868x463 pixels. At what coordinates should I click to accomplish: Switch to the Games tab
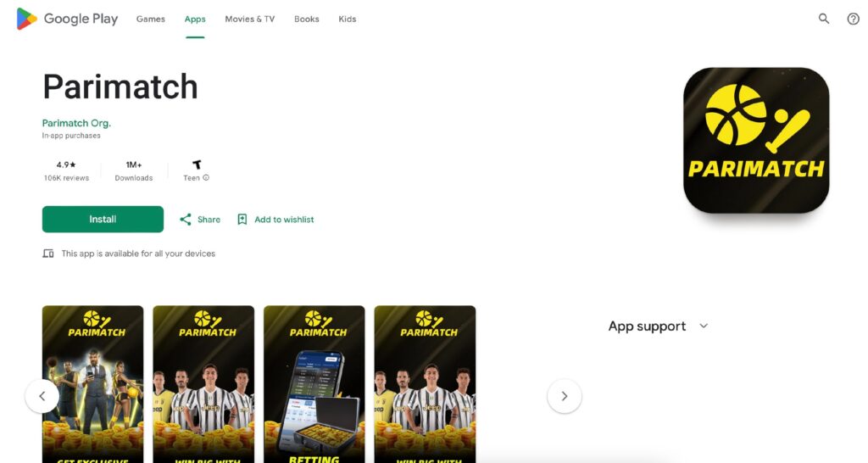pos(151,19)
